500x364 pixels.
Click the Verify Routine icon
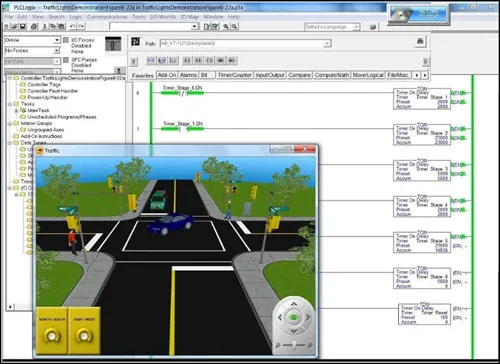click(x=207, y=26)
